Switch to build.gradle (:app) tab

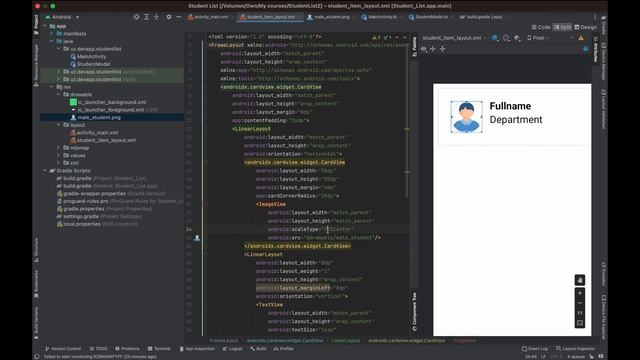(482, 17)
